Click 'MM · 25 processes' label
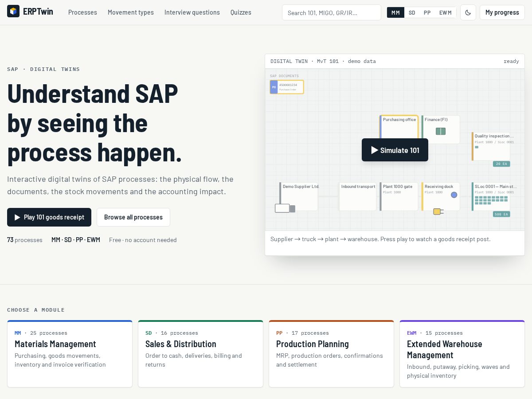This screenshot has width=532, height=399. 41,333
